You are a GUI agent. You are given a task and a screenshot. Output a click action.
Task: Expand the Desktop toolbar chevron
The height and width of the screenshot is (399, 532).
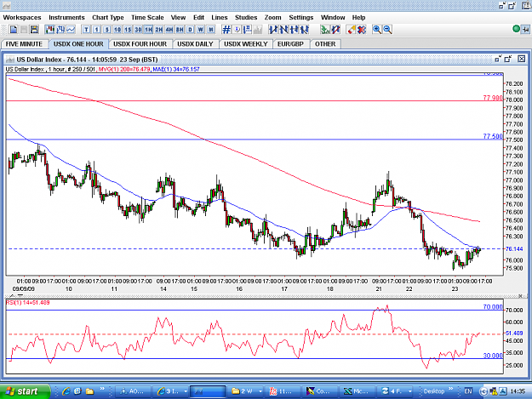pos(451,389)
